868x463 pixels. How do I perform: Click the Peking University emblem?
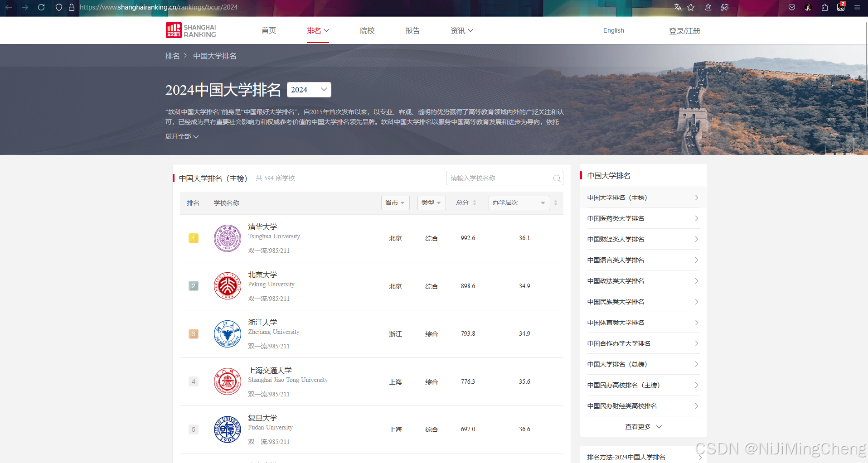point(227,286)
